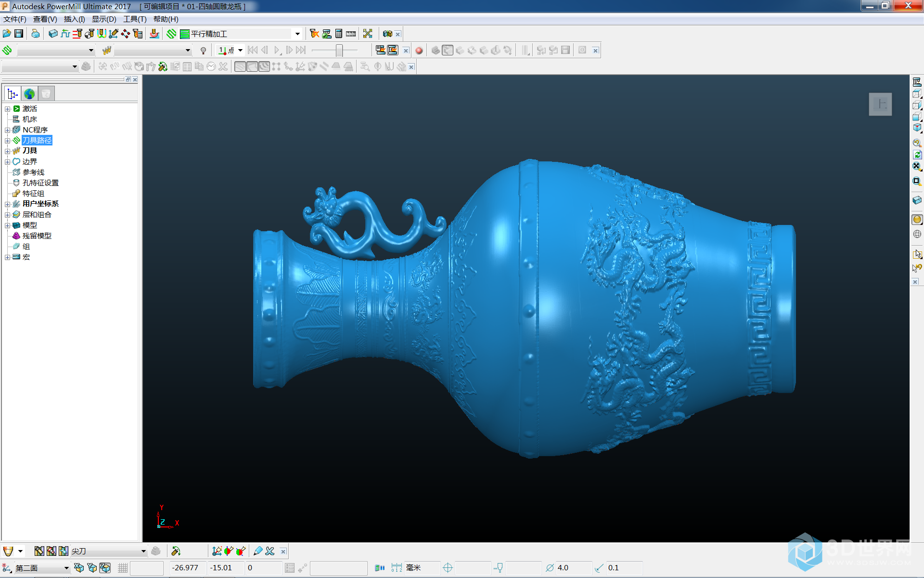Open the 插入(I) menu

click(x=75, y=19)
